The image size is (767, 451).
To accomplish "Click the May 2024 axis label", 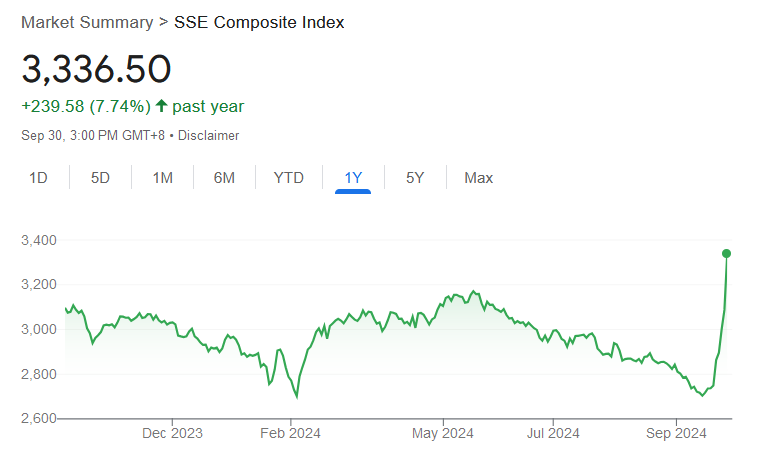I will coord(443,433).
